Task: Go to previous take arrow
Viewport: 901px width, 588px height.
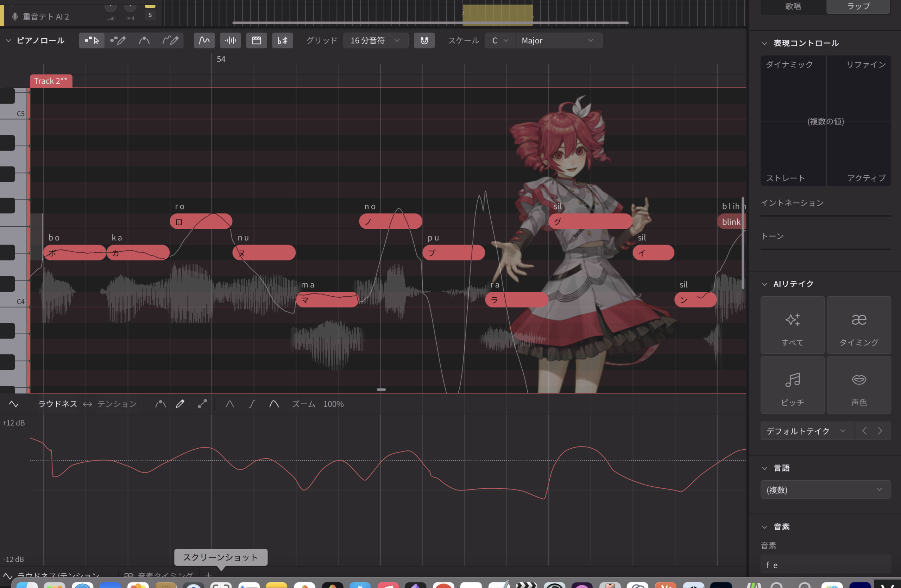Action: click(x=864, y=431)
